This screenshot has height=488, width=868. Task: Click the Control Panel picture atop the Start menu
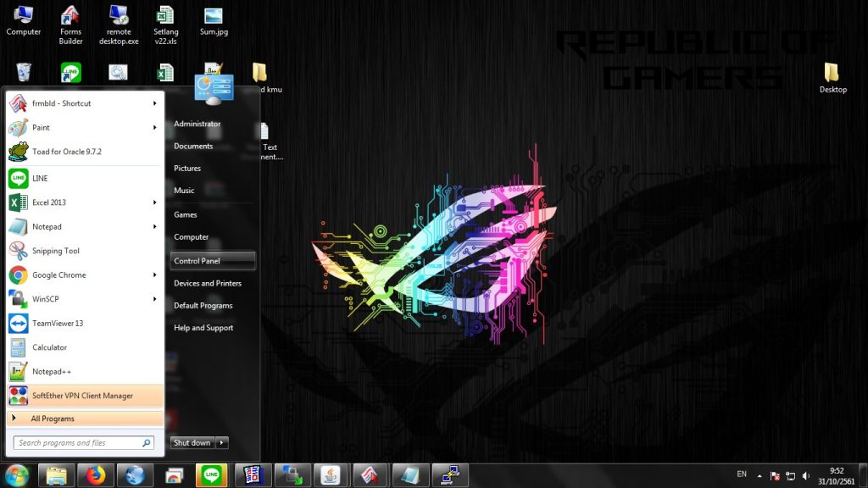tap(214, 90)
